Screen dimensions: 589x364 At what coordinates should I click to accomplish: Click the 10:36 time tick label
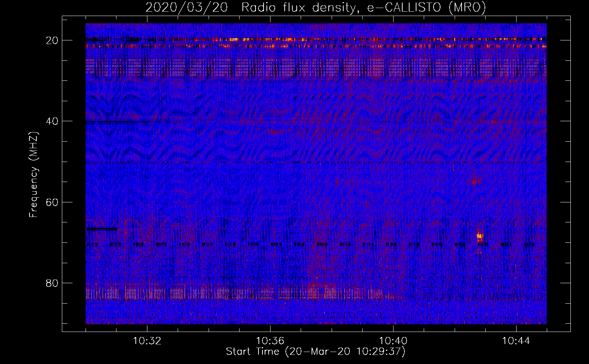coord(270,341)
